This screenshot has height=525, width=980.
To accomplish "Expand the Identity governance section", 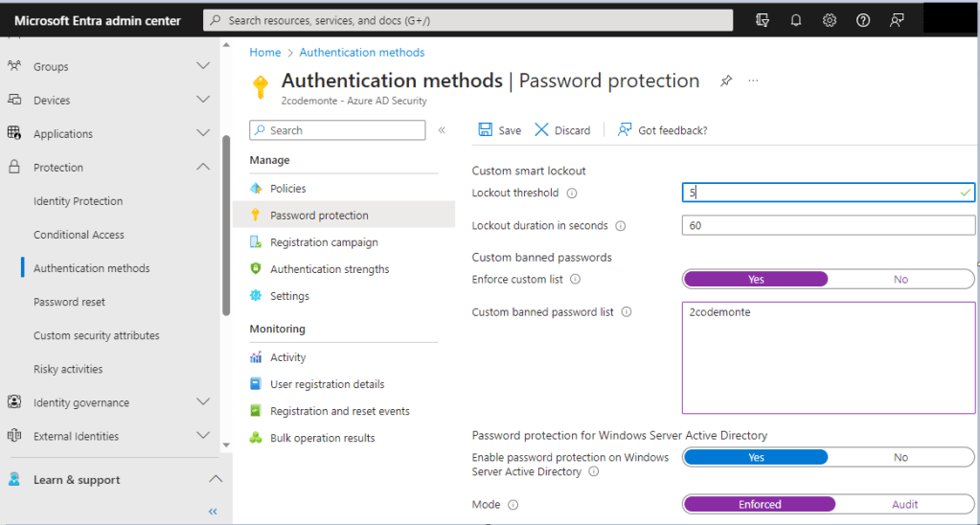I will pos(202,402).
